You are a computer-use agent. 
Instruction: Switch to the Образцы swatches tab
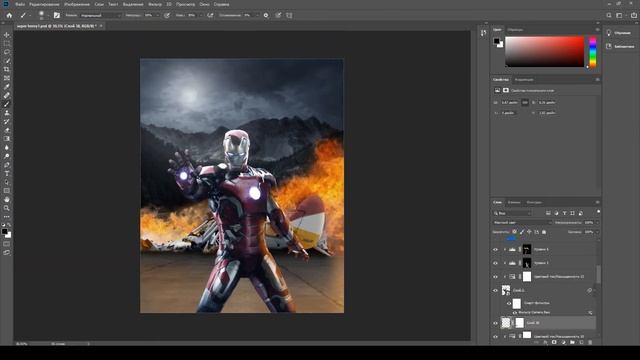pos(515,30)
